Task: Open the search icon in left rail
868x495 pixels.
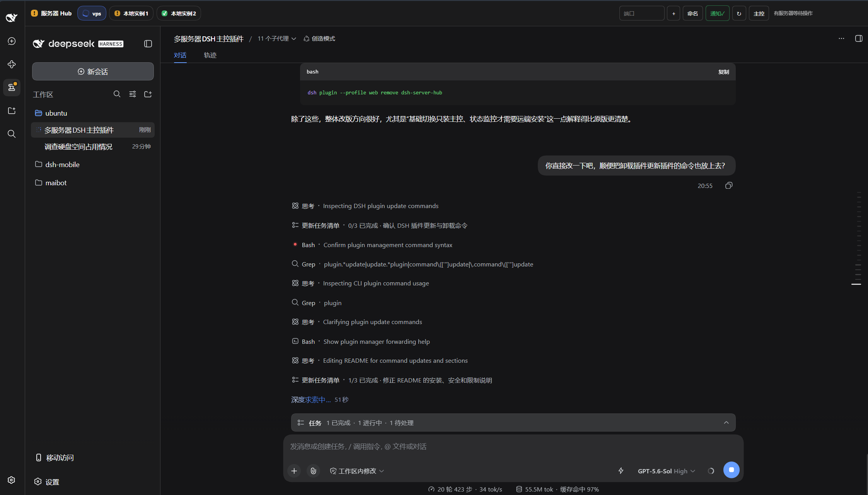Action: [12, 134]
